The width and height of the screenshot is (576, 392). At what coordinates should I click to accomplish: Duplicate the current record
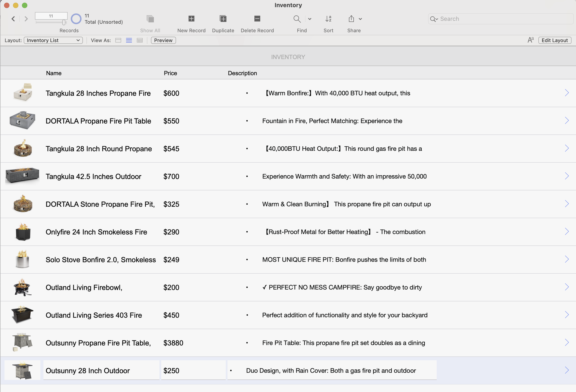click(x=223, y=19)
